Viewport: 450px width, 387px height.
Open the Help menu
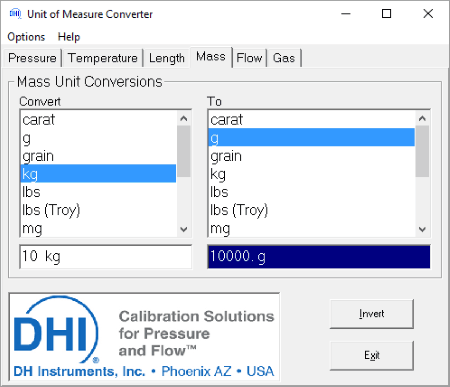pyautogui.click(x=69, y=37)
